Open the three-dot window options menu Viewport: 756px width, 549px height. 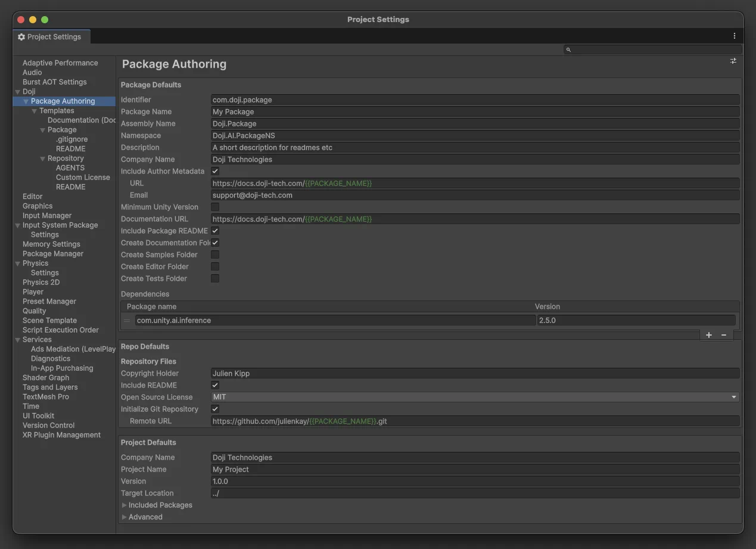tap(734, 36)
